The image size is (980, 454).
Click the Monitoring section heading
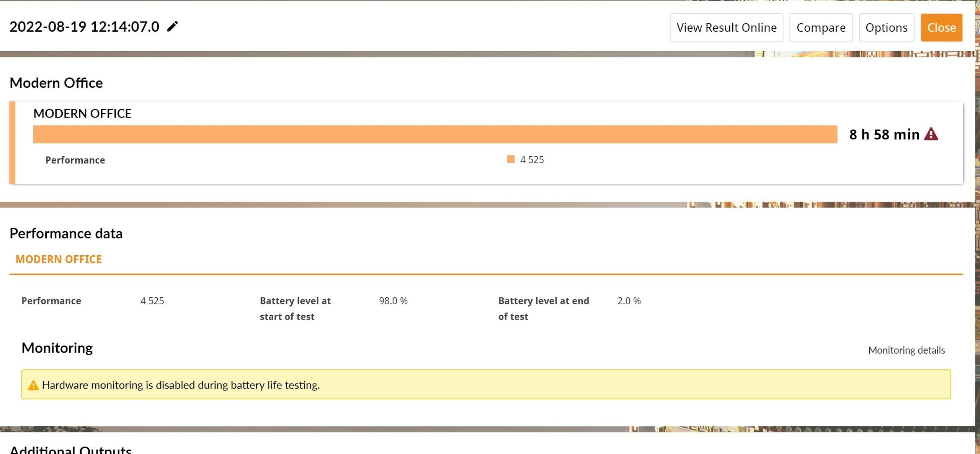(x=57, y=348)
